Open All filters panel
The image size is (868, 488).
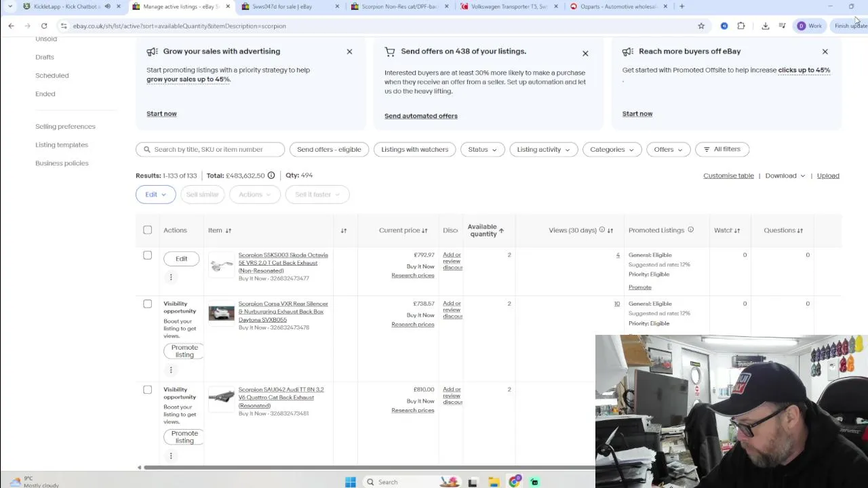pyautogui.click(x=722, y=149)
